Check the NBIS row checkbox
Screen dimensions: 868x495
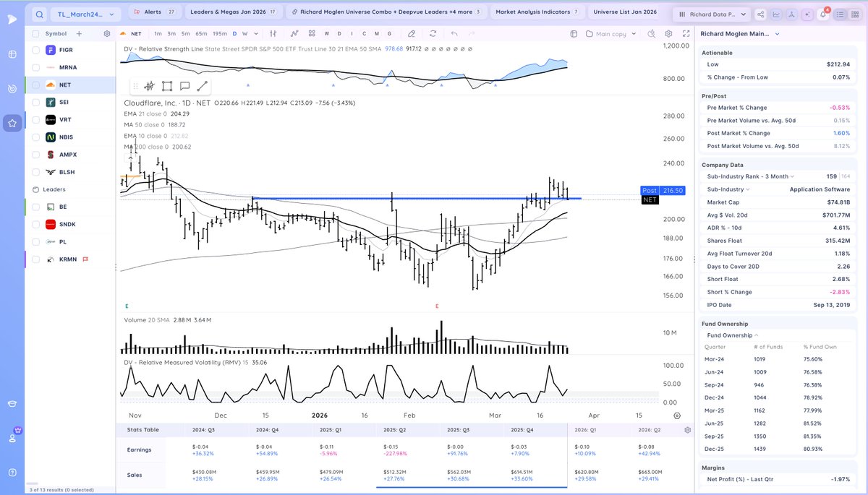pyautogui.click(x=35, y=137)
